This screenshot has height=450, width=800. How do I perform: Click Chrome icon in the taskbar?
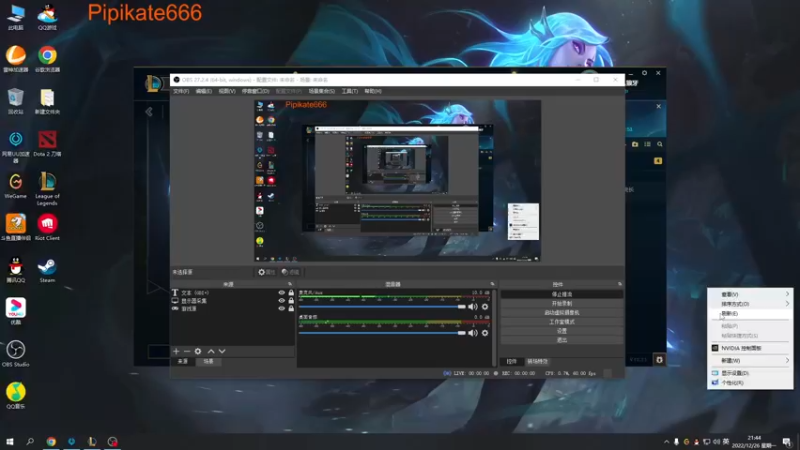(x=51, y=441)
